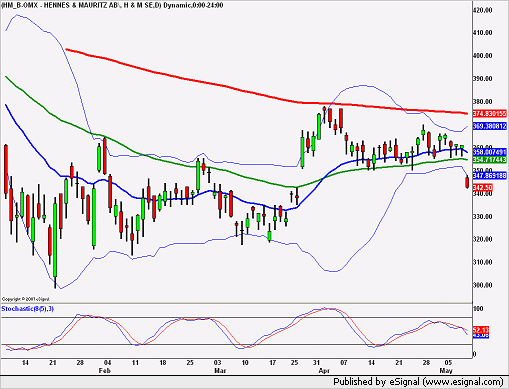Click the May month label on time axis

(x=446, y=371)
